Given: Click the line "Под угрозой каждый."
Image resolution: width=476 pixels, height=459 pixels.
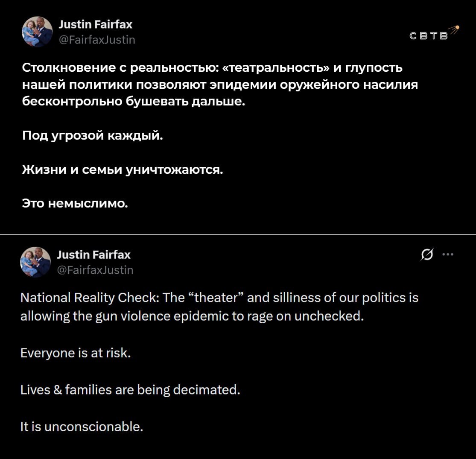Looking at the screenshot, I should 92,135.
